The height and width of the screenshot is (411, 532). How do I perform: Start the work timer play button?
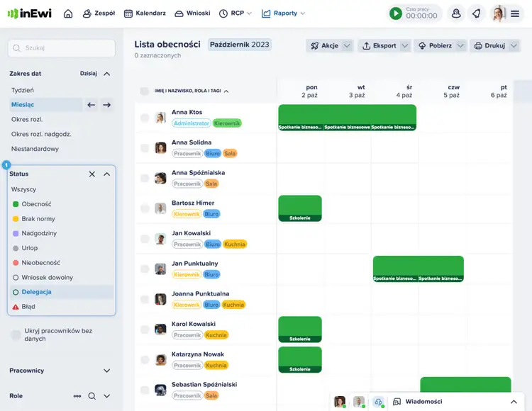pos(395,13)
